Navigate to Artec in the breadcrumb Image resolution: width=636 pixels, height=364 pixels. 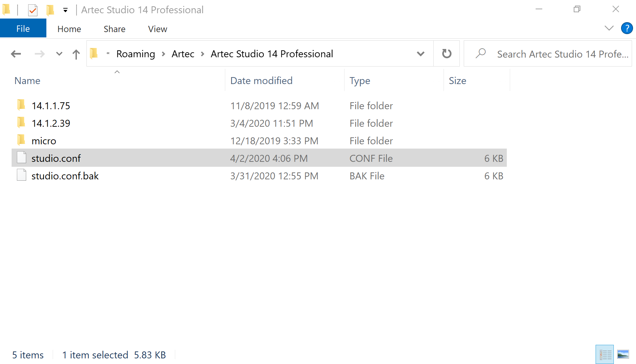pos(183,54)
